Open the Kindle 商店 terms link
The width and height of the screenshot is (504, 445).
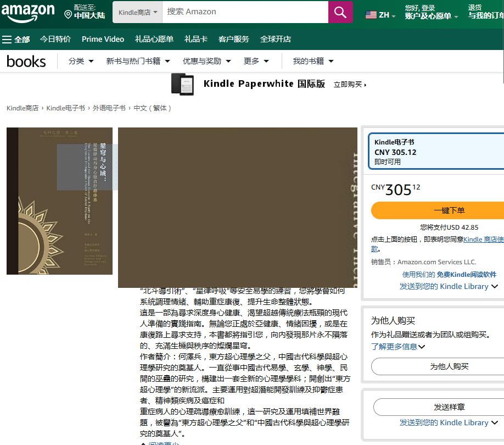click(x=484, y=240)
